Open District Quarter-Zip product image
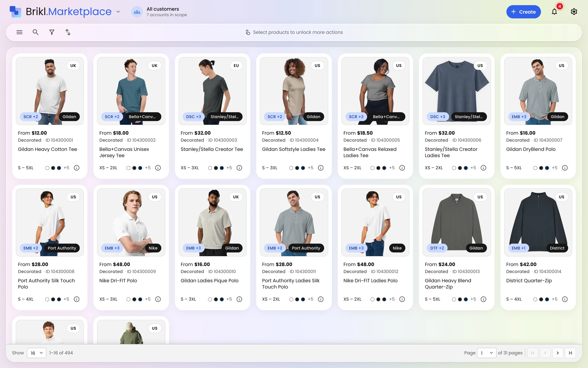Image resolution: width=588 pixels, height=368 pixels. pos(538,222)
